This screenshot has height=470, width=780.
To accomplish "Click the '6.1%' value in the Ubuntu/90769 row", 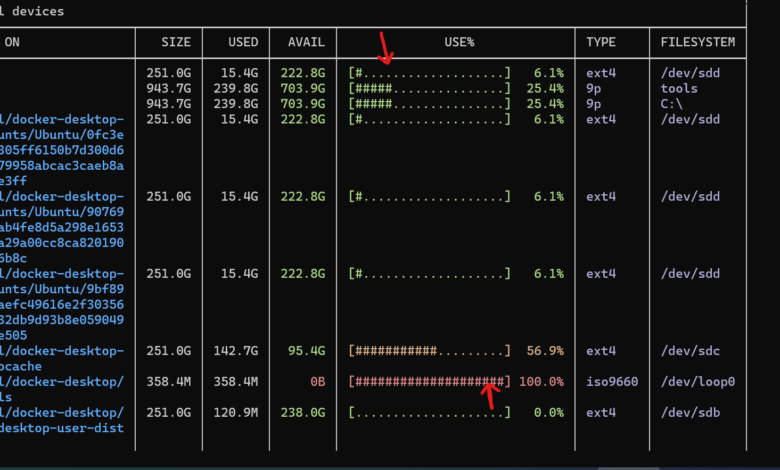I will (549, 196).
